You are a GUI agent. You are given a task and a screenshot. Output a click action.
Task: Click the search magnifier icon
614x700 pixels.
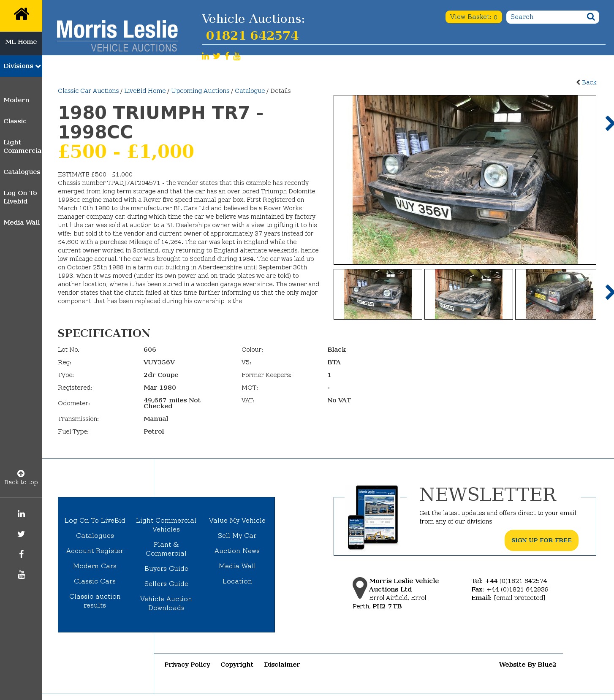point(591,17)
